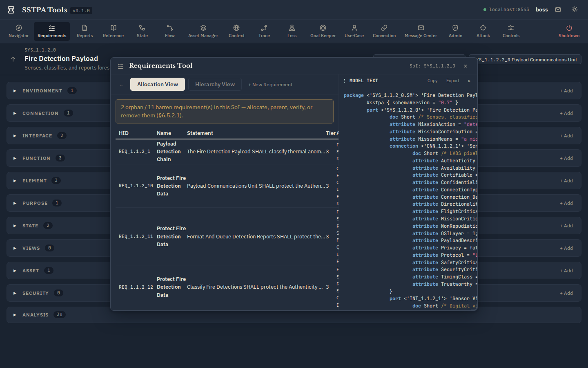Screen dimensions: 588x368
Task: Expand the ANALYSIS section
Action: (15, 315)
